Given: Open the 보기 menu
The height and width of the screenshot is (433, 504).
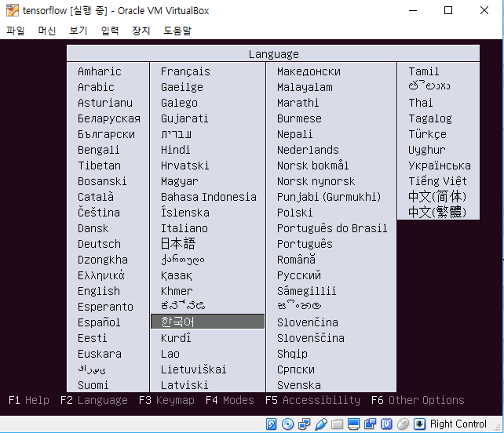Looking at the screenshot, I should (x=79, y=31).
